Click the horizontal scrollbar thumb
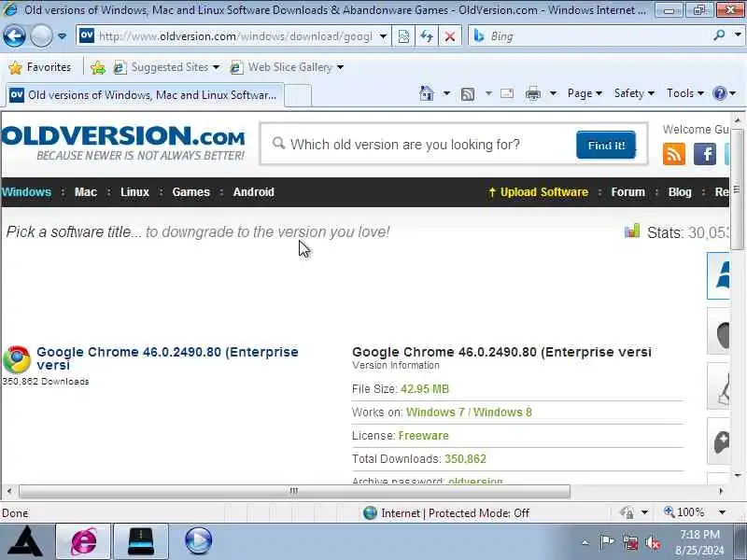 click(294, 491)
